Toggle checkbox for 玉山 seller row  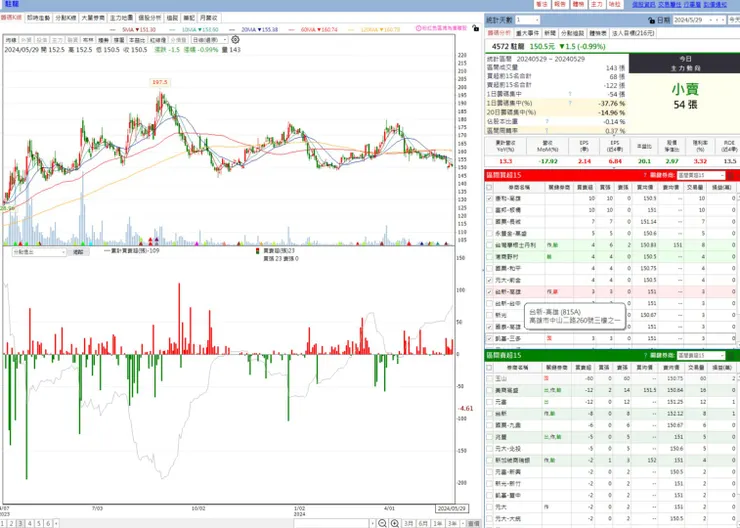(489, 379)
